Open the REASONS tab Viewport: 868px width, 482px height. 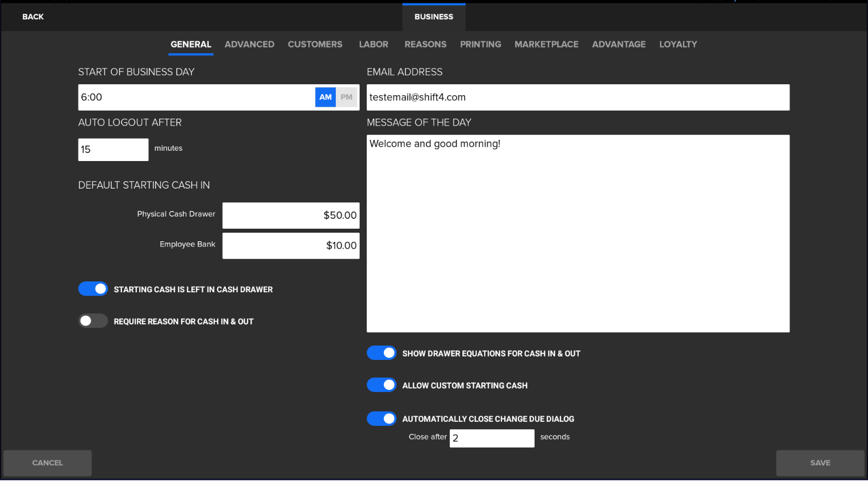pos(425,44)
